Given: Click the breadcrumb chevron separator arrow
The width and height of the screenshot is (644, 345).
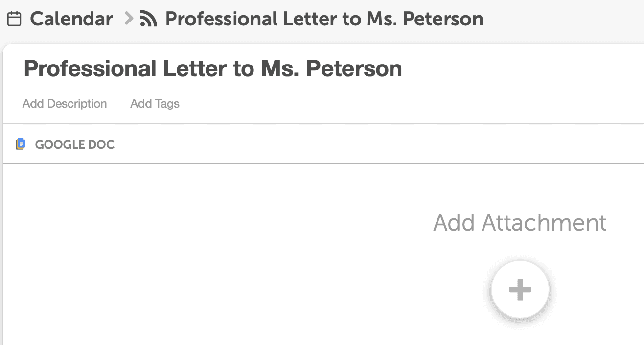Looking at the screenshot, I should 128,19.
